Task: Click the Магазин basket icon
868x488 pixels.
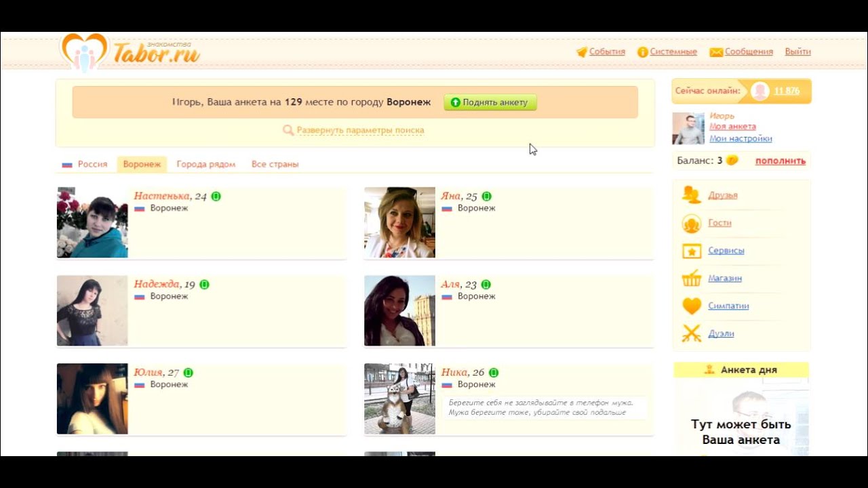Action: pyautogui.click(x=691, y=279)
